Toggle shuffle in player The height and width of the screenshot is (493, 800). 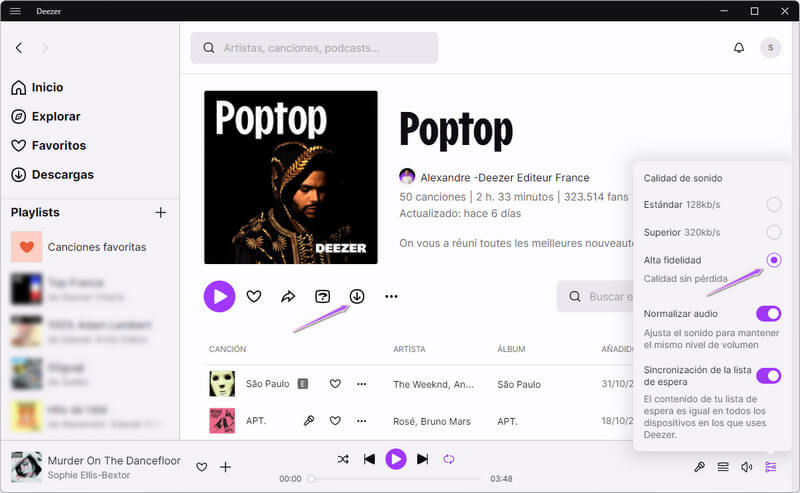343,459
